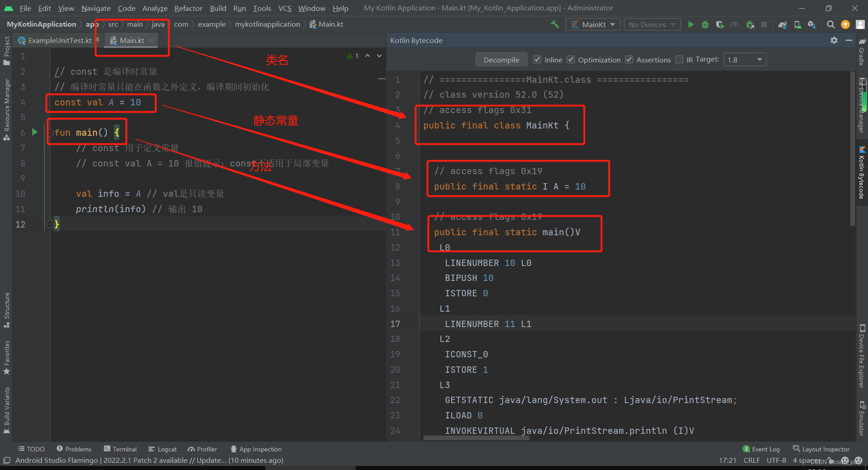The height and width of the screenshot is (470, 868).
Task: Open Build Variants tool window
Action: [x=6, y=410]
